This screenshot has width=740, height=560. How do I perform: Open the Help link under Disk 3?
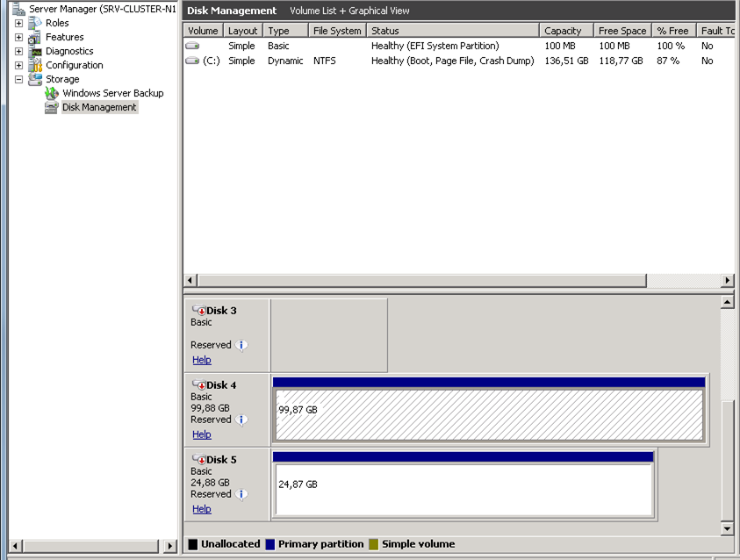202,360
